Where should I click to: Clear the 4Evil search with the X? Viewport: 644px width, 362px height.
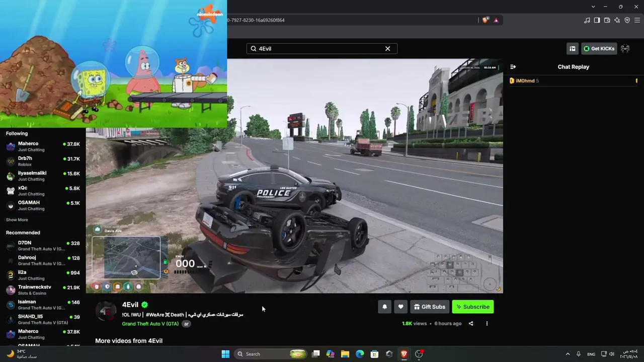coord(387,49)
